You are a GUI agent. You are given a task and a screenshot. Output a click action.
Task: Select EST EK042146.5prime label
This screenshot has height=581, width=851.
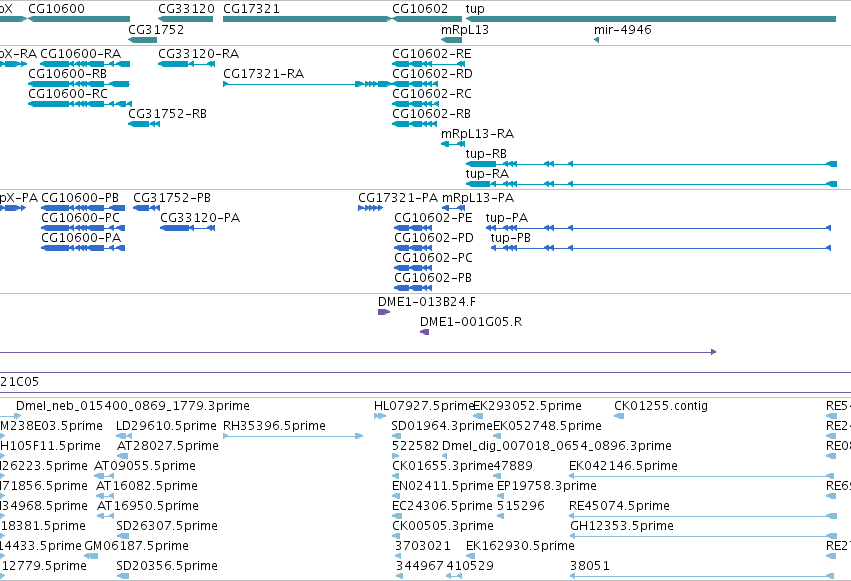click(623, 465)
